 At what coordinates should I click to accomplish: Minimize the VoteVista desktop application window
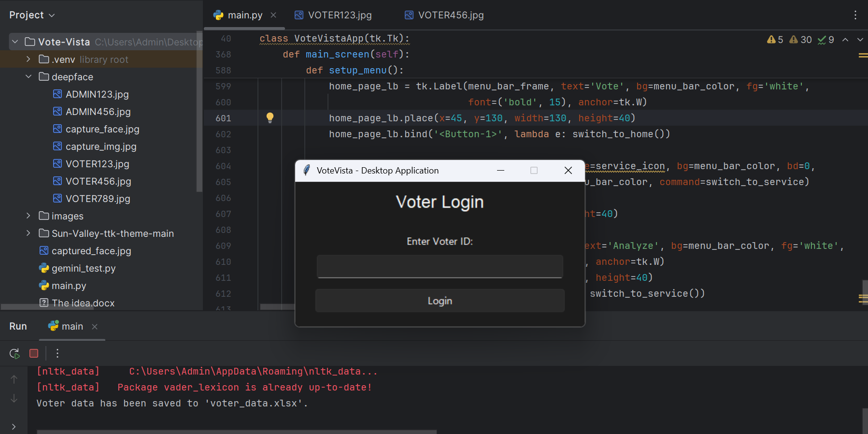500,170
